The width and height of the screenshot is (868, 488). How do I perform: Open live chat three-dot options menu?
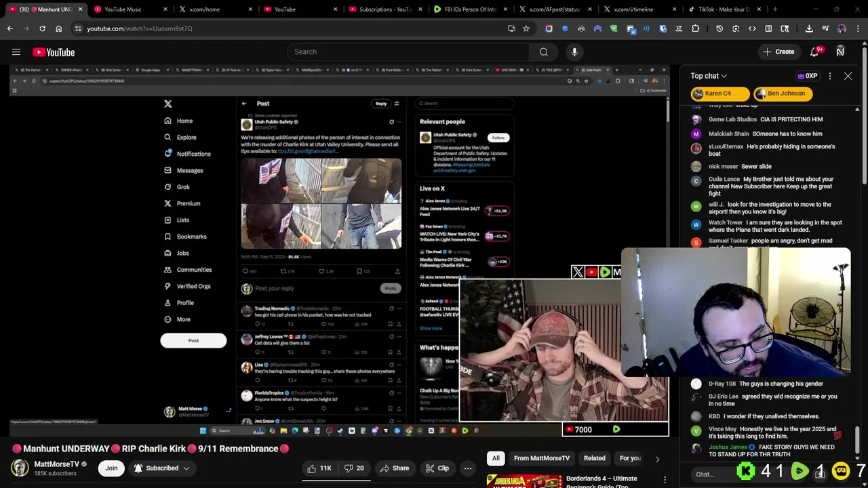point(830,76)
